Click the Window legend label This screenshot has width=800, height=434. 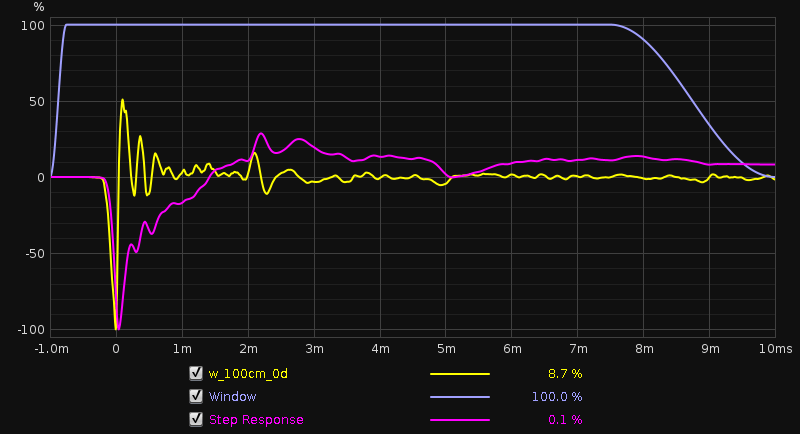coord(232,397)
